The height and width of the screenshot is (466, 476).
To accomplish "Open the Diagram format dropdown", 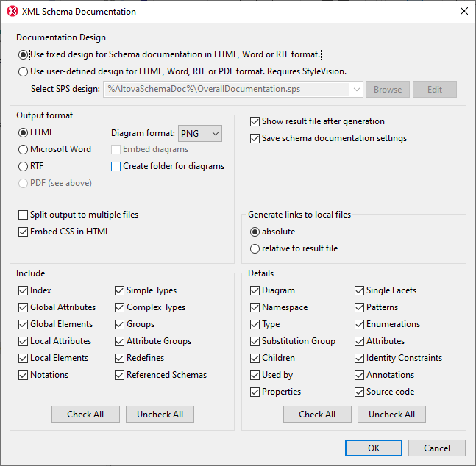I will [200, 133].
